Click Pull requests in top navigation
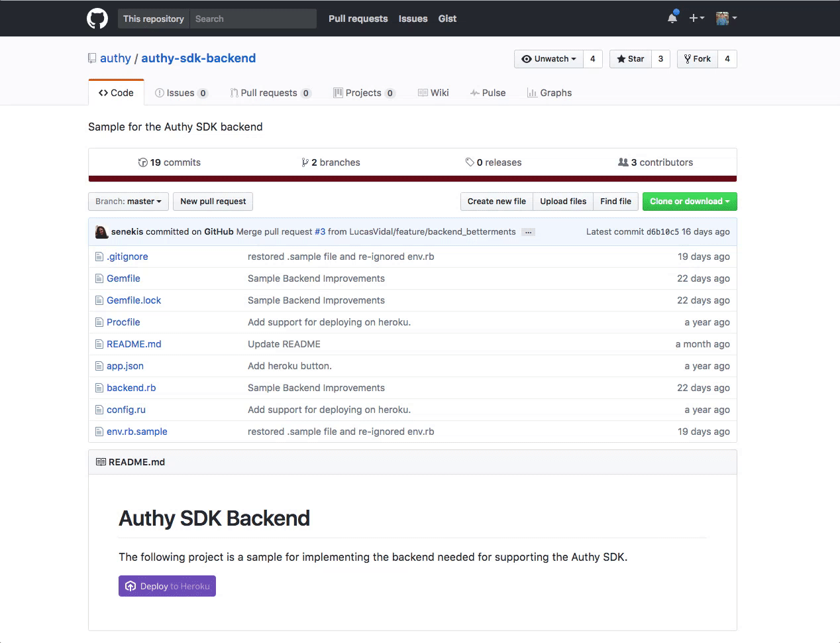 pos(358,19)
